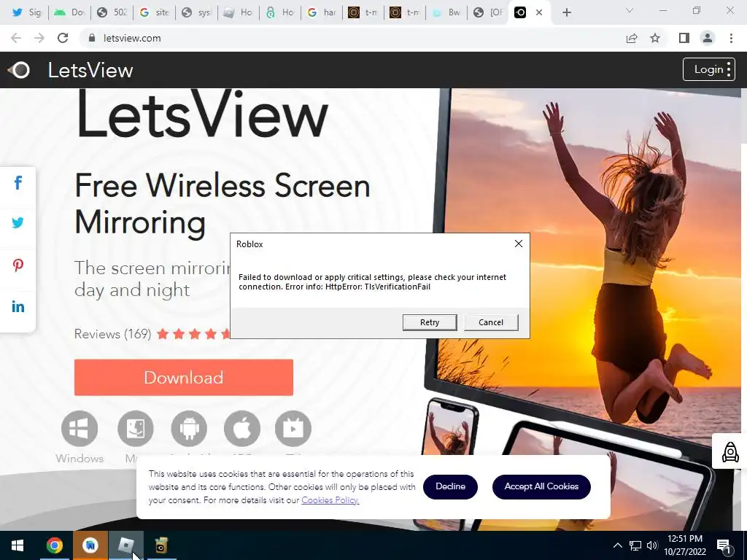Click the orange Download button
This screenshot has height=560, width=747.
[x=183, y=377]
